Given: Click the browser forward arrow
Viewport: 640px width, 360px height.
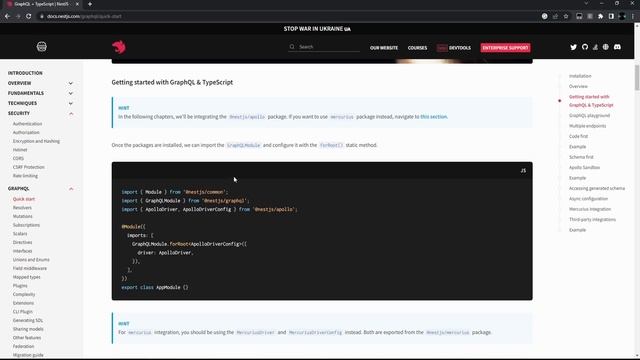Looking at the screenshot, I should click(18, 16).
